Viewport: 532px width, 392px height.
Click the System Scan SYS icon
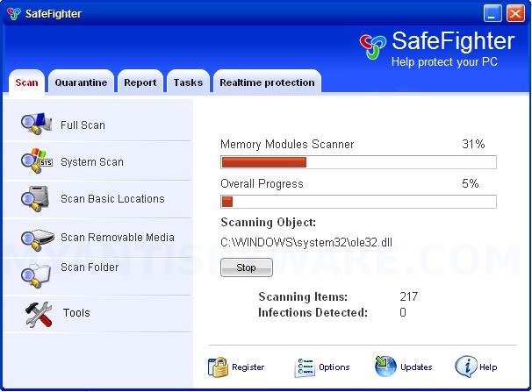pyautogui.click(x=36, y=160)
